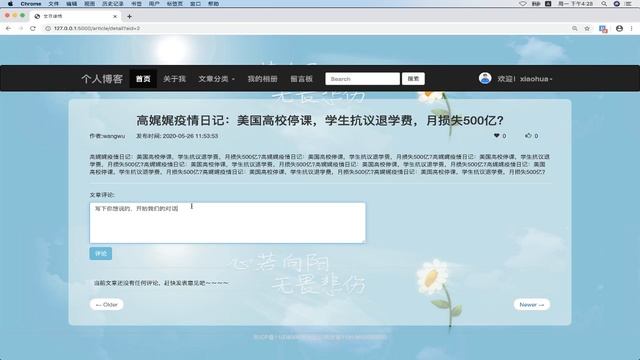
Task: Reload the page with the refresh icon
Action: click(33, 28)
